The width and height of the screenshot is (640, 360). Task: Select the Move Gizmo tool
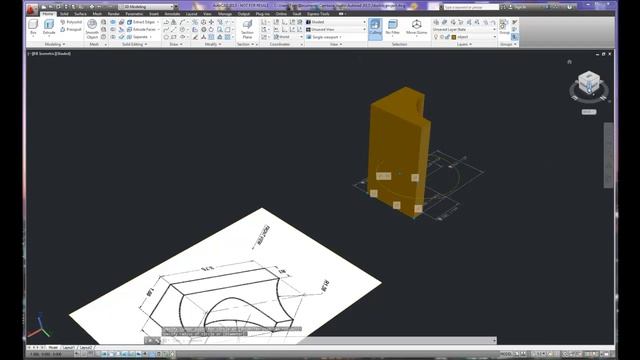point(416,28)
